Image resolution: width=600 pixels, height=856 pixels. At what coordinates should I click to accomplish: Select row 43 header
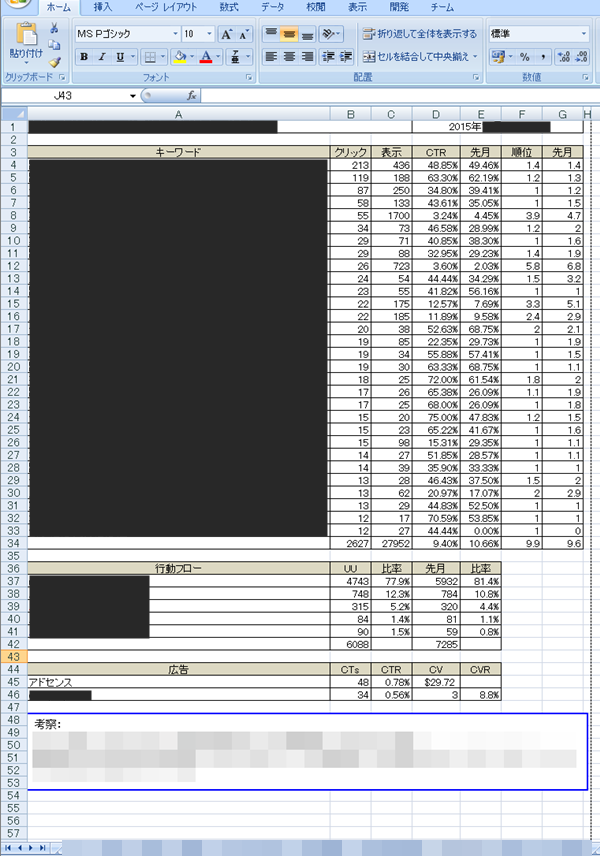point(14,657)
